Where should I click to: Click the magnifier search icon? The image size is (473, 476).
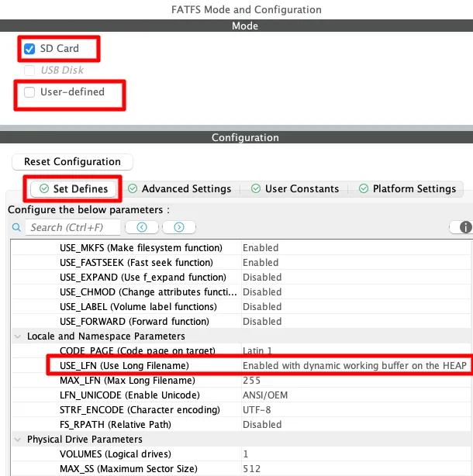point(16,227)
